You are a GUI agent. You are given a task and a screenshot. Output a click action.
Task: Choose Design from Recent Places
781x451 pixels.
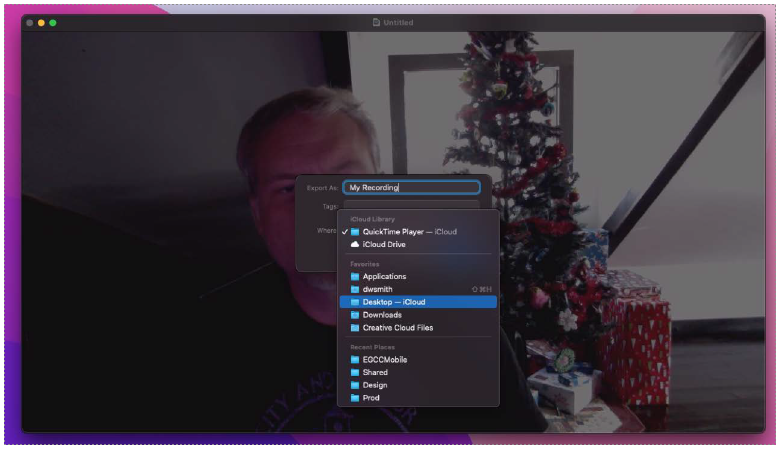(x=375, y=385)
